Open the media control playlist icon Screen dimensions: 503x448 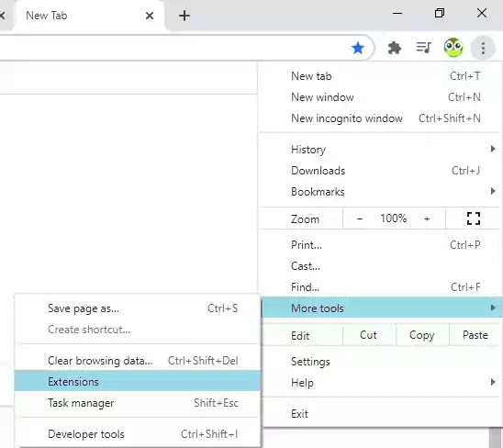tap(423, 48)
